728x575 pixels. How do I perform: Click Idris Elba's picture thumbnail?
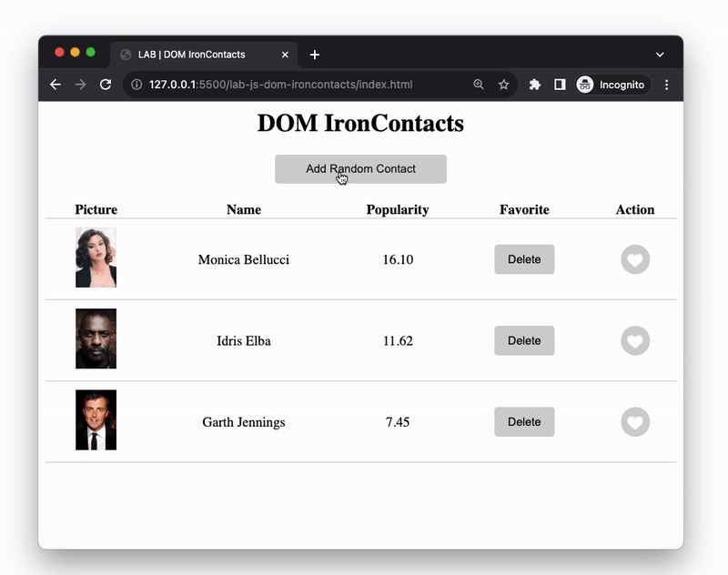tap(96, 338)
